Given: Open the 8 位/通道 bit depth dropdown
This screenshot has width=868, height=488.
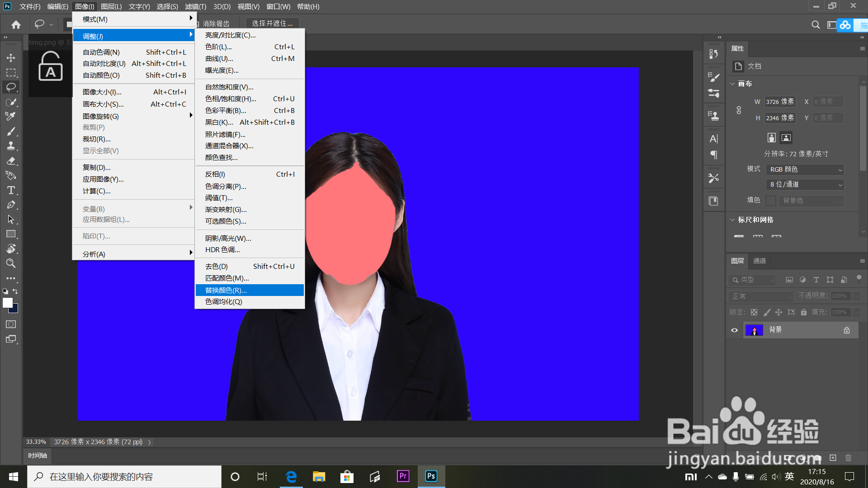Looking at the screenshot, I should tap(805, 184).
